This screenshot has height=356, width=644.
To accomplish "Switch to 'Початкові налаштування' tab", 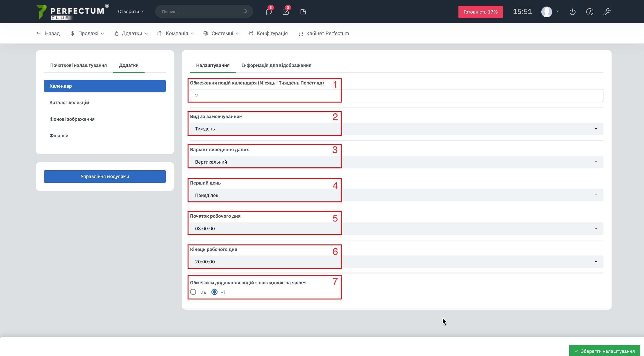I will click(78, 65).
